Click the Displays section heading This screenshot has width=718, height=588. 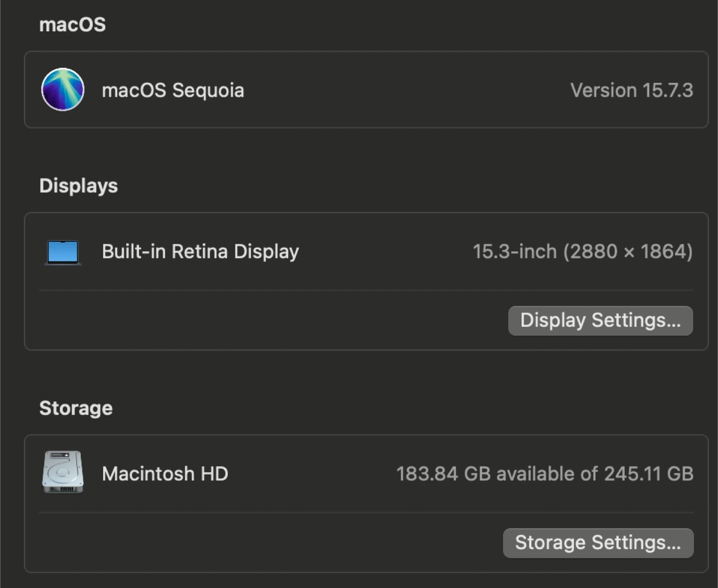[x=78, y=186]
